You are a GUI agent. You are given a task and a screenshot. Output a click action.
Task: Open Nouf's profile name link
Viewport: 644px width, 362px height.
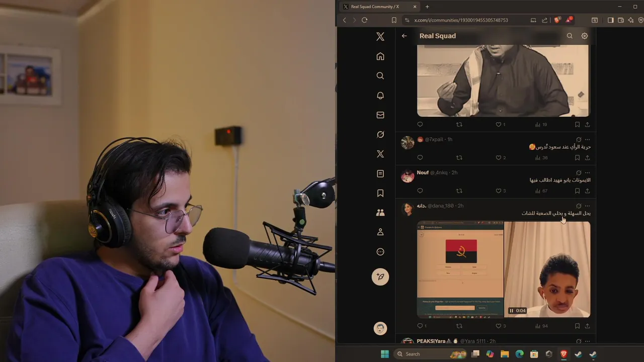pyautogui.click(x=423, y=172)
